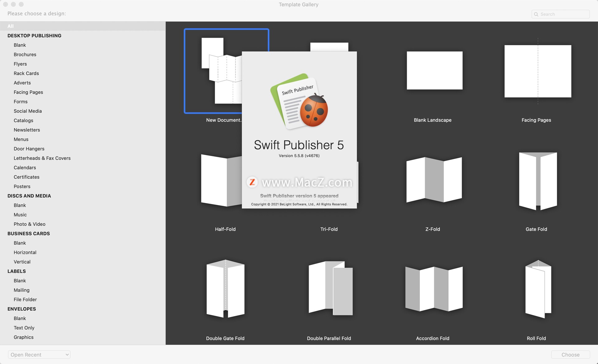The width and height of the screenshot is (598, 364).
Task: Select the Double Parallel Fold template
Action: [x=330, y=288]
